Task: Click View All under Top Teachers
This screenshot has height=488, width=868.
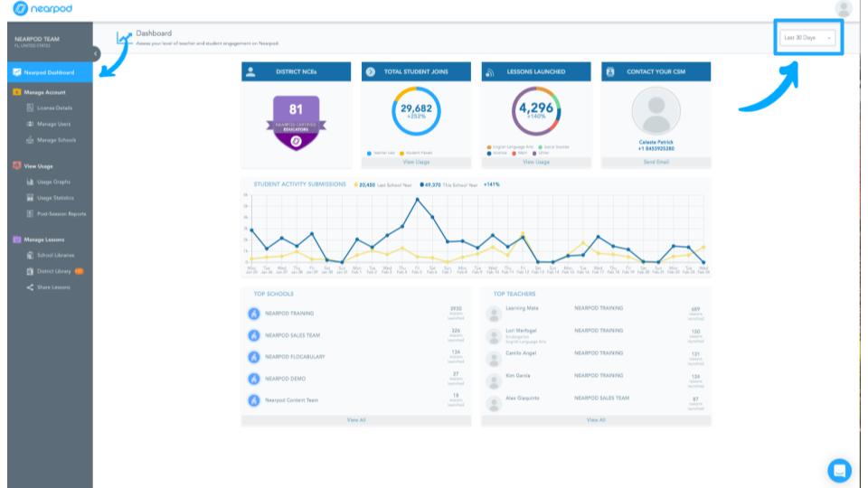Action: point(596,420)
